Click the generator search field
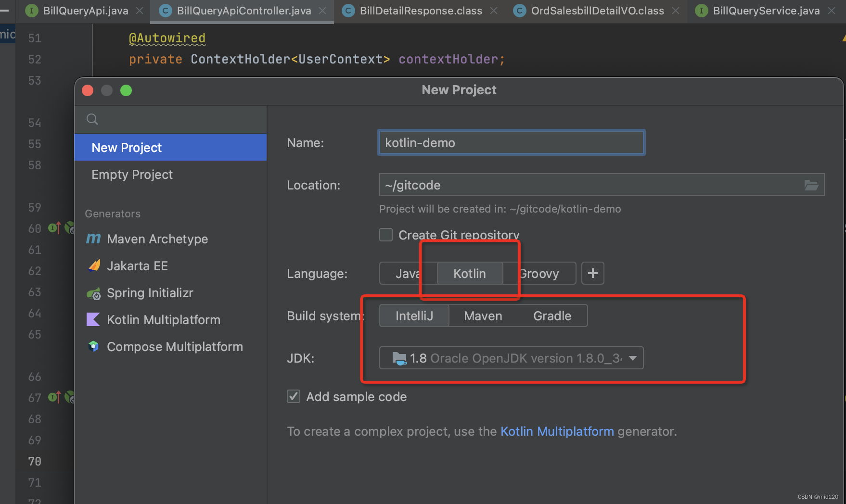 [170, 119]
